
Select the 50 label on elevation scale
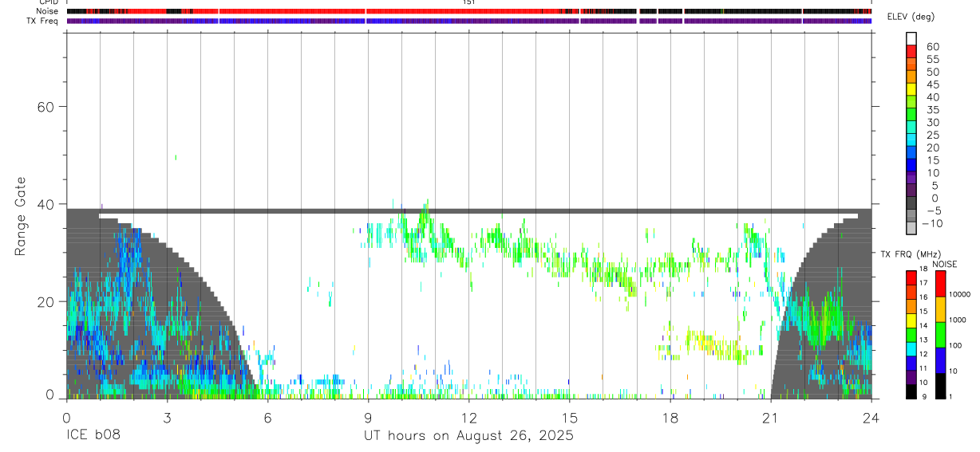click(932, 73)
